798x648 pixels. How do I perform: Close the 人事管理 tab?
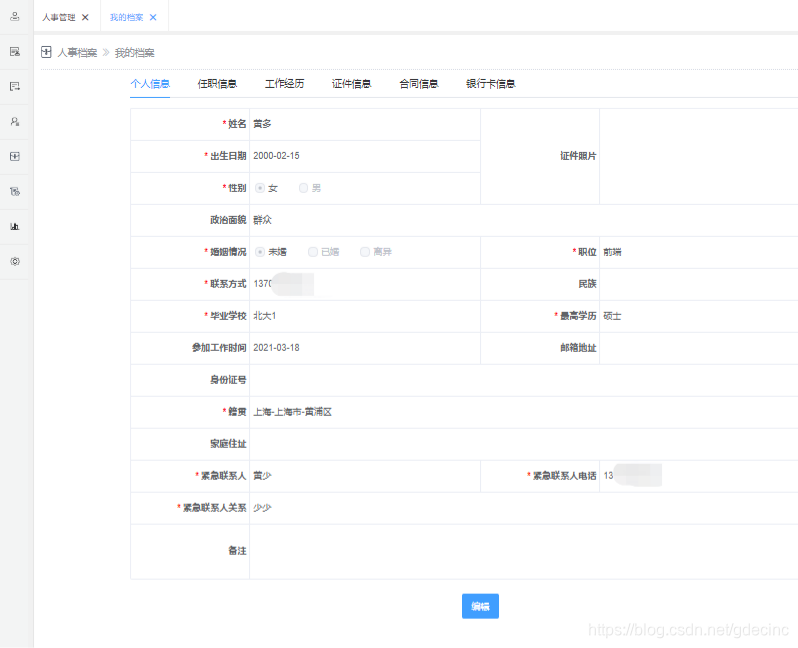[x=85, y=17]
